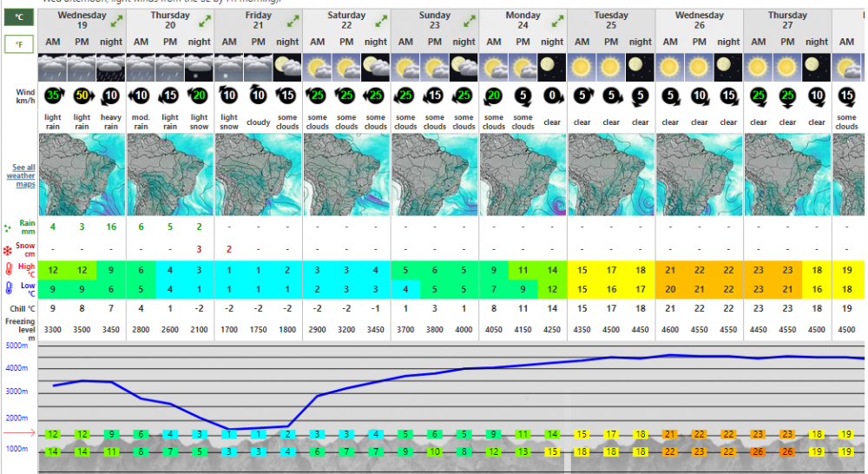Expand the Thursday 20 forecast column
868x474 pixels.
point(204,20)
